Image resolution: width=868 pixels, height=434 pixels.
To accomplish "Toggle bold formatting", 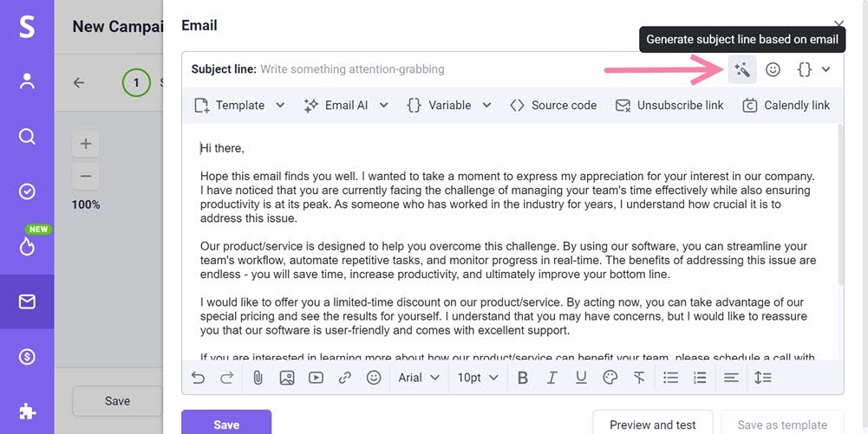I will click(522, 378).
